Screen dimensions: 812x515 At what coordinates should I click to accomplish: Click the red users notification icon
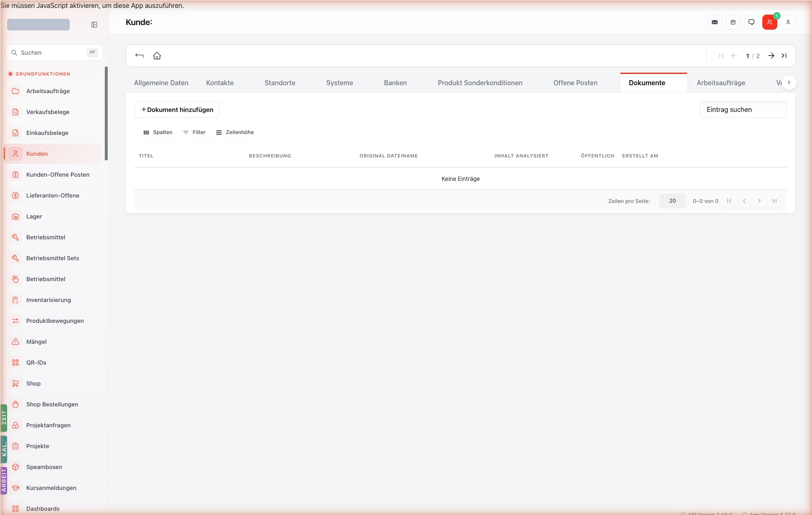[770, 22]
